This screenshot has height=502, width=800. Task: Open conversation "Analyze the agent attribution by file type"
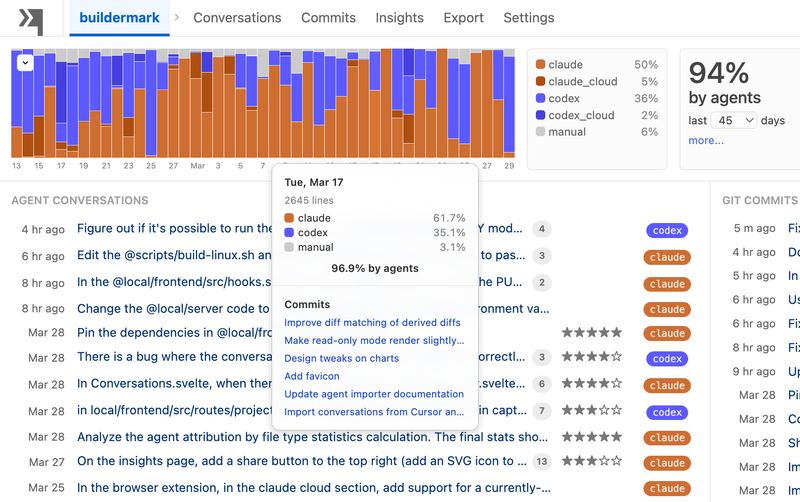pyautogui.click(x=313, y=437)
